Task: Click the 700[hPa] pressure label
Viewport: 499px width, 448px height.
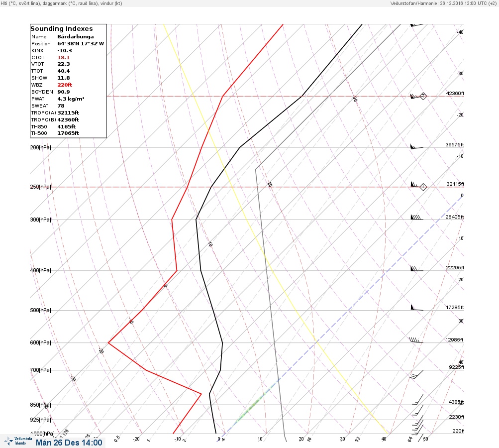Action: tap(40, 370)
